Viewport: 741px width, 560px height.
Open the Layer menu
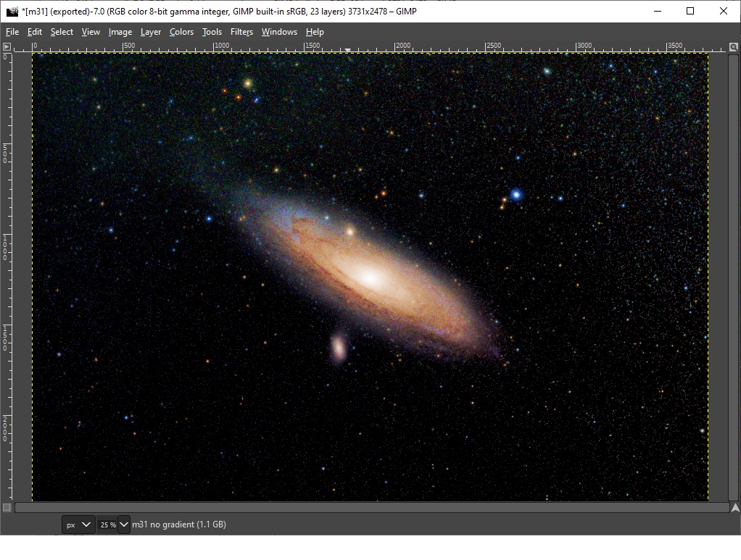point(151,32)
